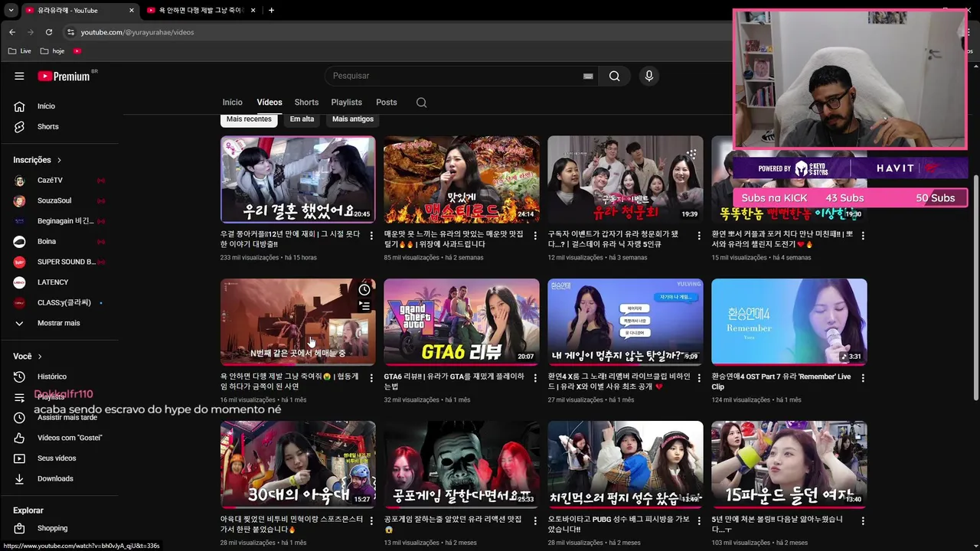This screenshot has width=980, height=551.
Task: Select the Mais recentes filter chip
Action: [x=249, y=119]
